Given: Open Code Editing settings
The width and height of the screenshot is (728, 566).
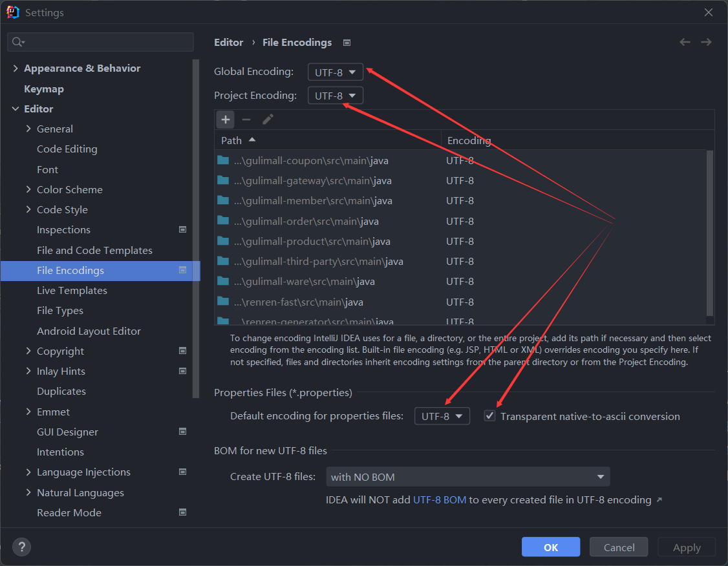Looking at the screenshot, I should (67, 149).
